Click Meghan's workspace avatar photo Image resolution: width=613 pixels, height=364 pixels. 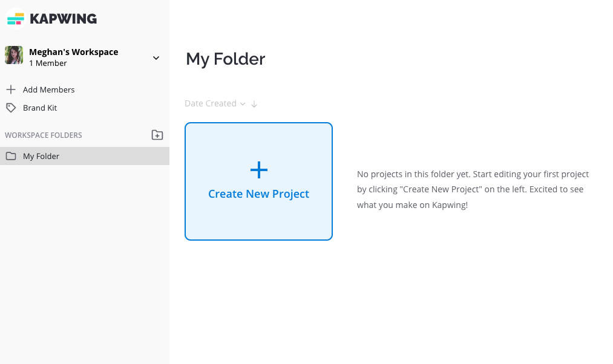click(14, 56)
